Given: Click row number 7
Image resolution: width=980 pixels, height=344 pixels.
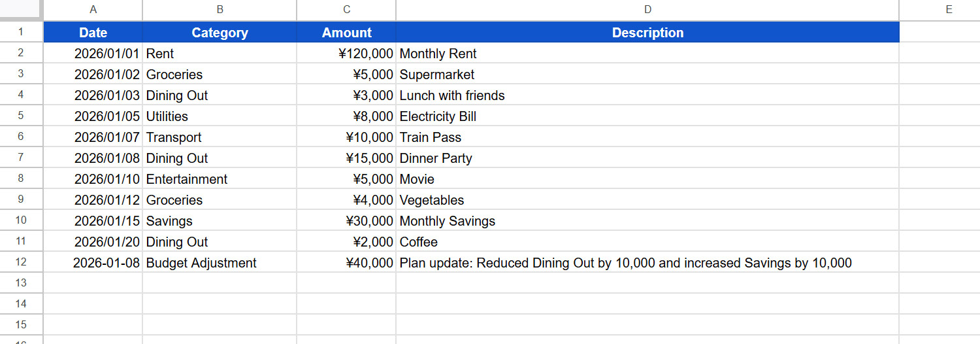Looking at the screenshot, I should pos(21,158).
